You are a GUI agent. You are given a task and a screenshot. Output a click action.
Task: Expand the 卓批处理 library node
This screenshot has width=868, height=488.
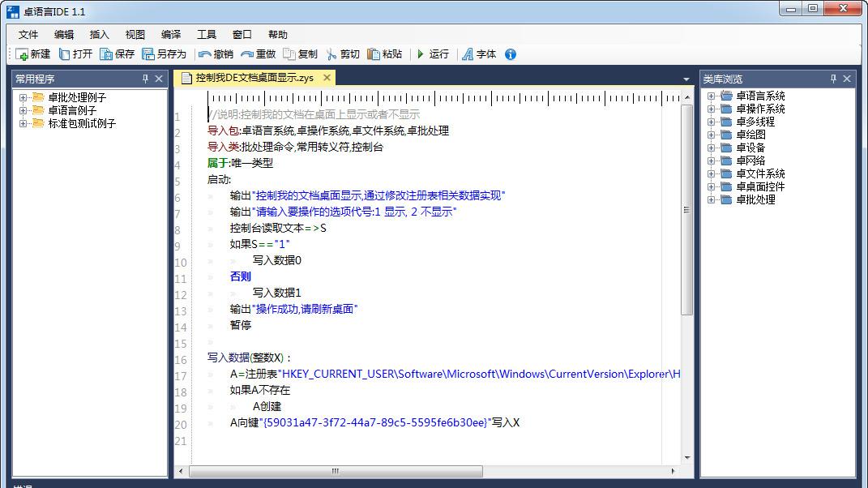pos(711,200)
